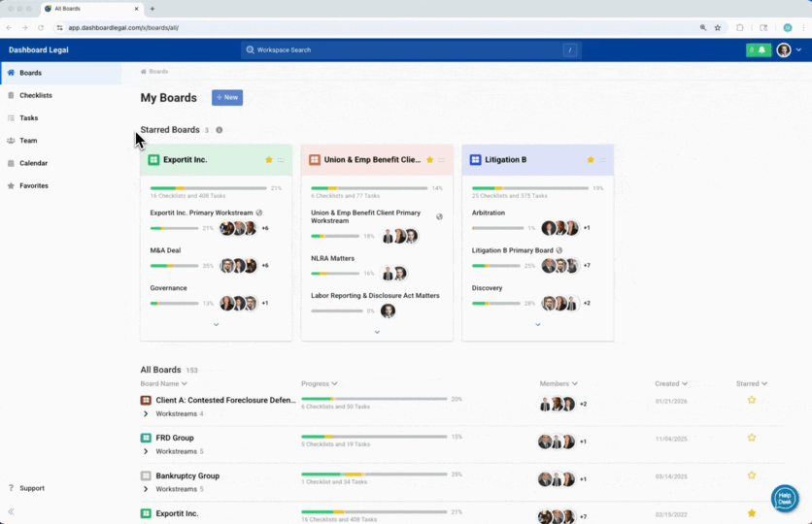Bookmark this page in browser
Viewport: 812px width, 524px height.
(718, 28)
